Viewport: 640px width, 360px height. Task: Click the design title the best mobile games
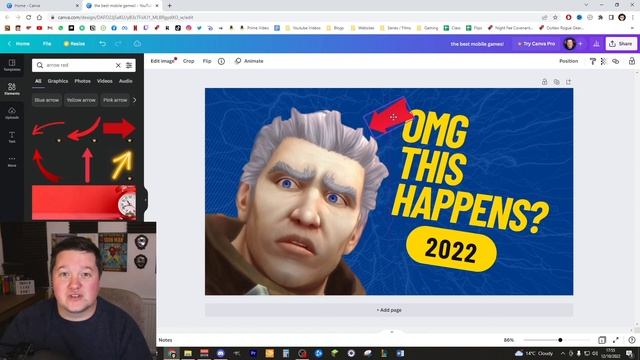click(477, 44)
